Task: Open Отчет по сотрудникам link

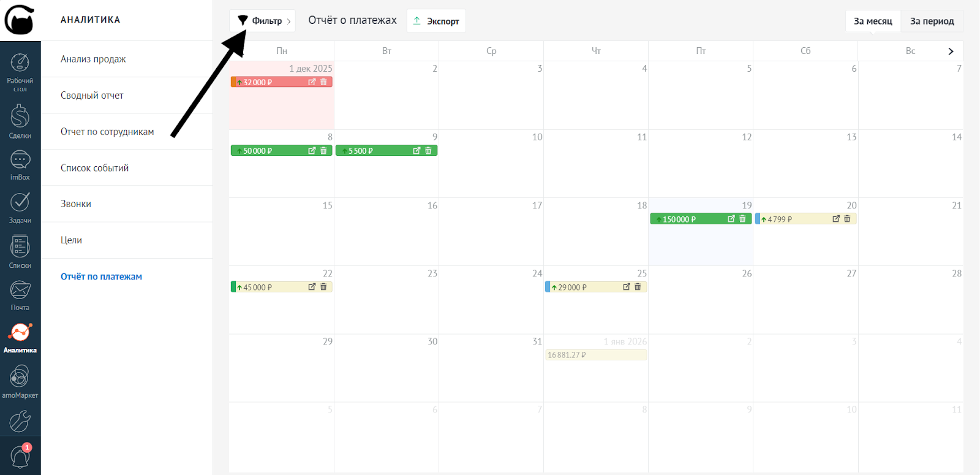Action: point(107,132)
